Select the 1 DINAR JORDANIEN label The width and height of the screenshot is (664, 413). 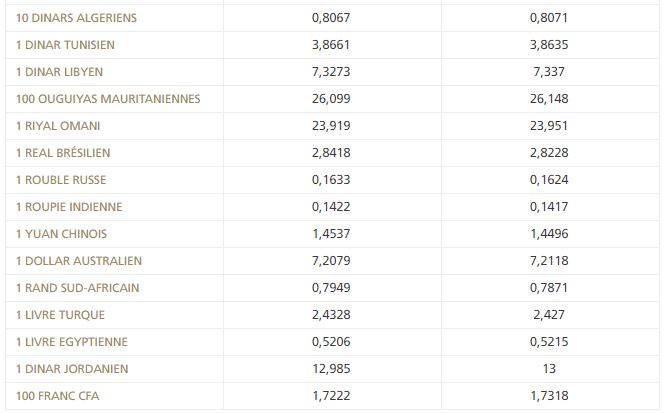coord(72,369)
